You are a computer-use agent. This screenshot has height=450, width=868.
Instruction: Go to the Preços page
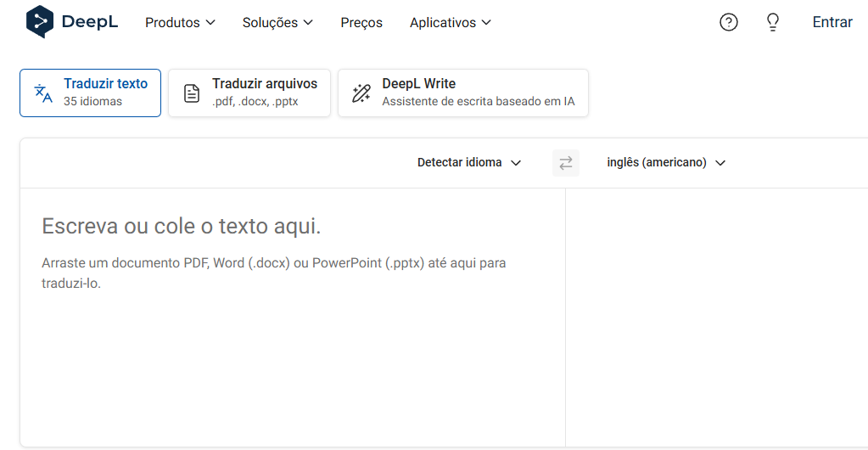[x=361, y=23]
